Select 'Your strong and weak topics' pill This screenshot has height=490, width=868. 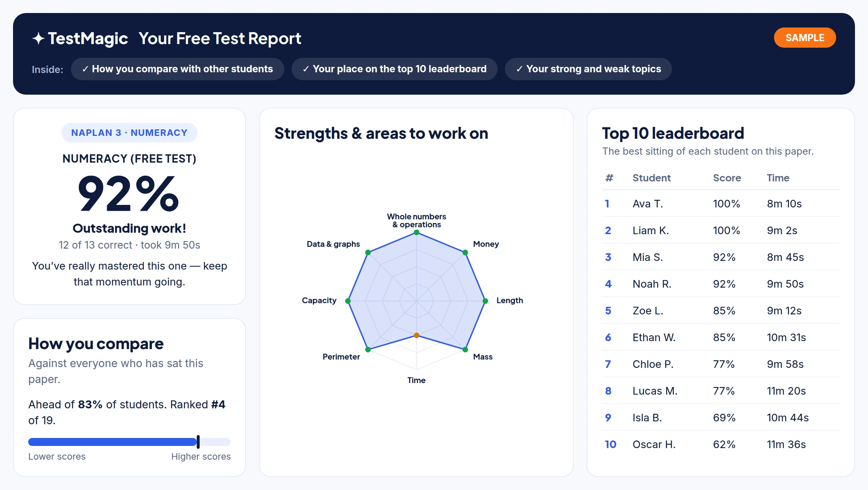pos(588,69)
